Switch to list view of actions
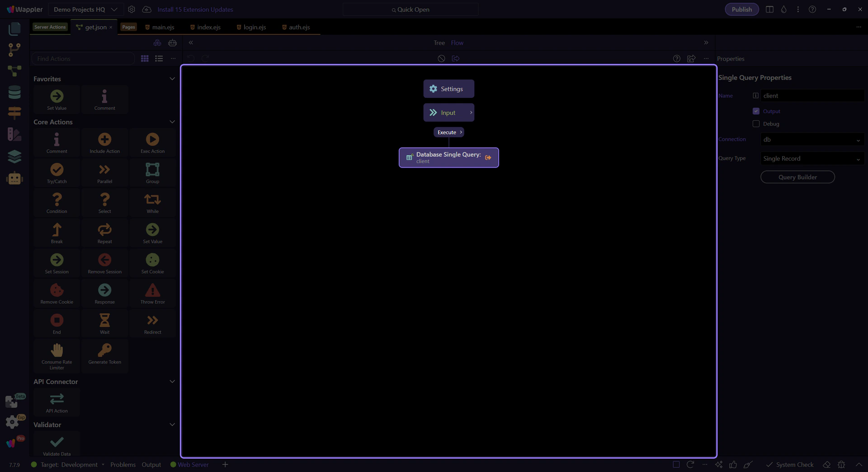 [x=159, y=59]
